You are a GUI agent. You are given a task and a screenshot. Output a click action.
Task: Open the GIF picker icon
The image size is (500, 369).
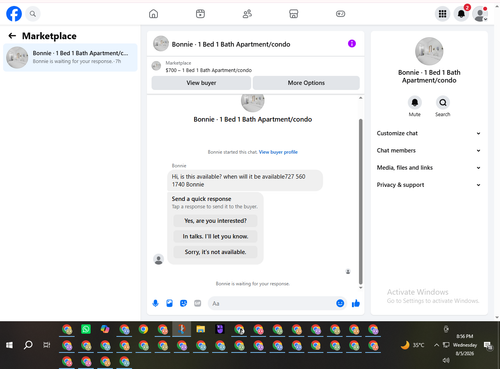point(198,303)
